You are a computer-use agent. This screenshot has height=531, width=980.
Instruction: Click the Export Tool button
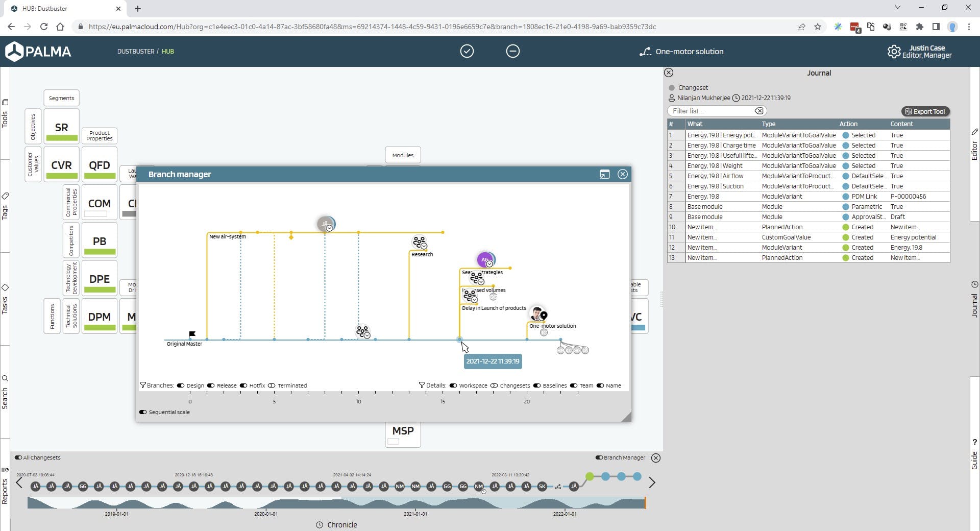tap(925, 111)
